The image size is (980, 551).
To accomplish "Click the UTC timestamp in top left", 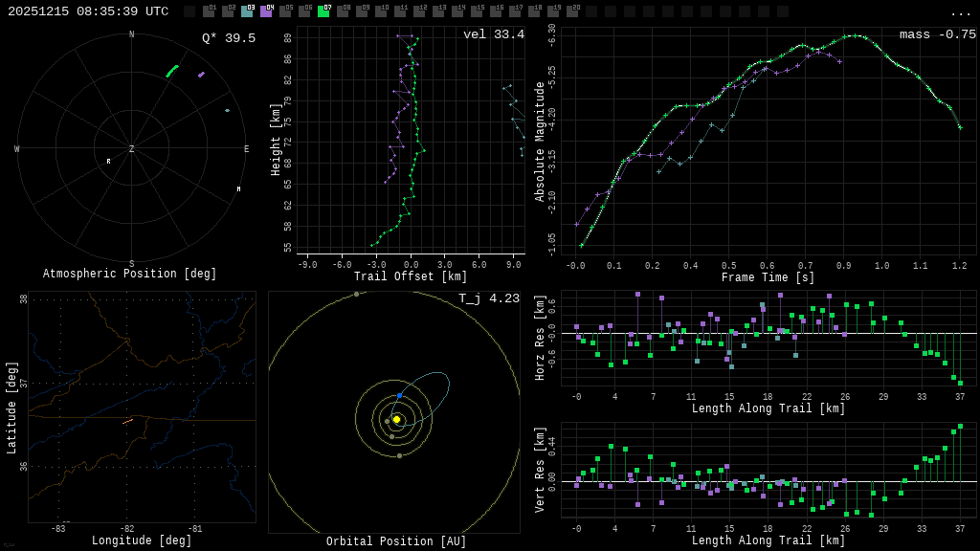I will 88,11.
